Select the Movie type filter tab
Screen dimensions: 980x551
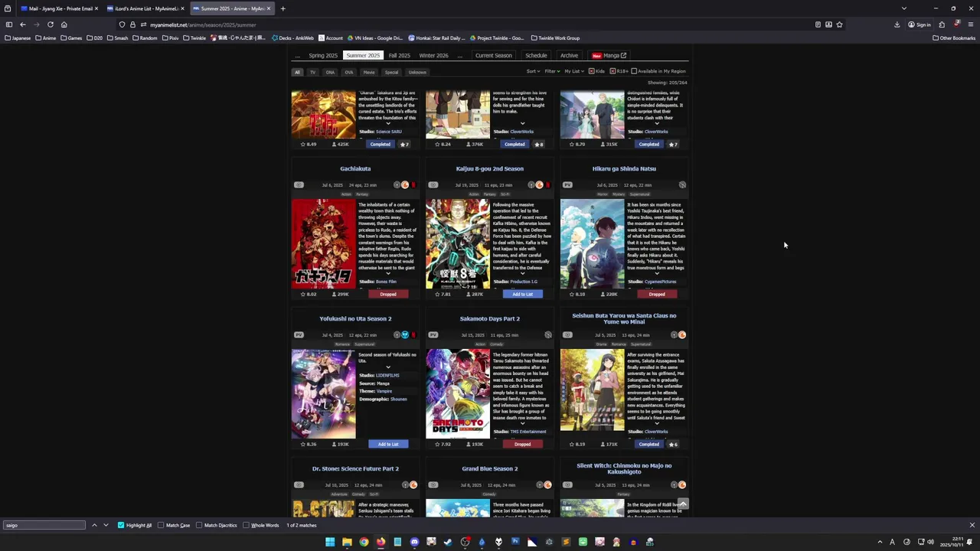pos(369,72)
